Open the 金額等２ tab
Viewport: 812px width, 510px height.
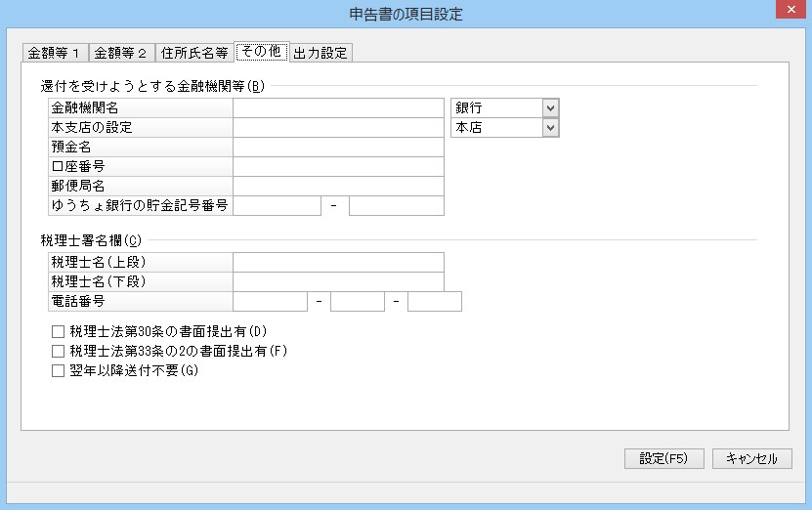pyautogui.click(x=120, y=53)
